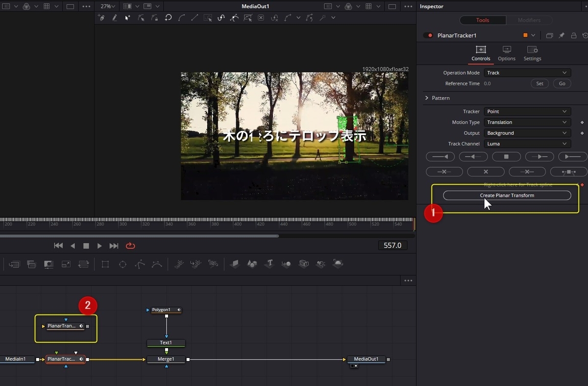The width and height of the screenshot is (588, 386).
Task: Click the Create Planar Transform button
Action: pos(507,195)
